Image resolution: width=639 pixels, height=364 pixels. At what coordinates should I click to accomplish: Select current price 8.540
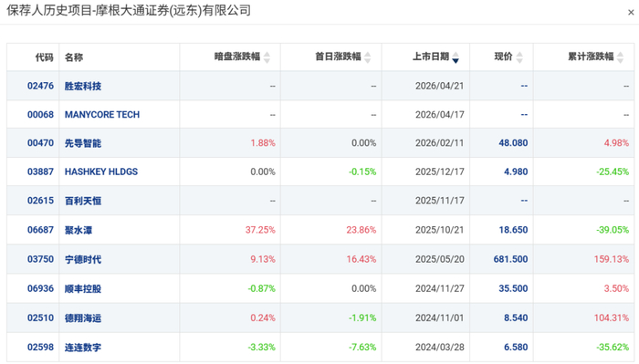[x=516, y=317]
